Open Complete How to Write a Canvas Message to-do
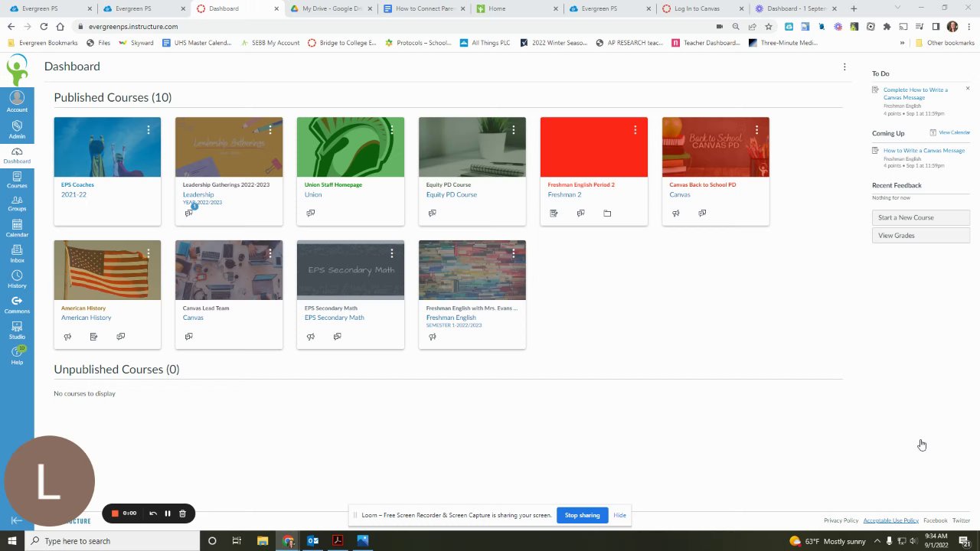Viewport: 980px width, 551px height. click(x=915, y=93)
